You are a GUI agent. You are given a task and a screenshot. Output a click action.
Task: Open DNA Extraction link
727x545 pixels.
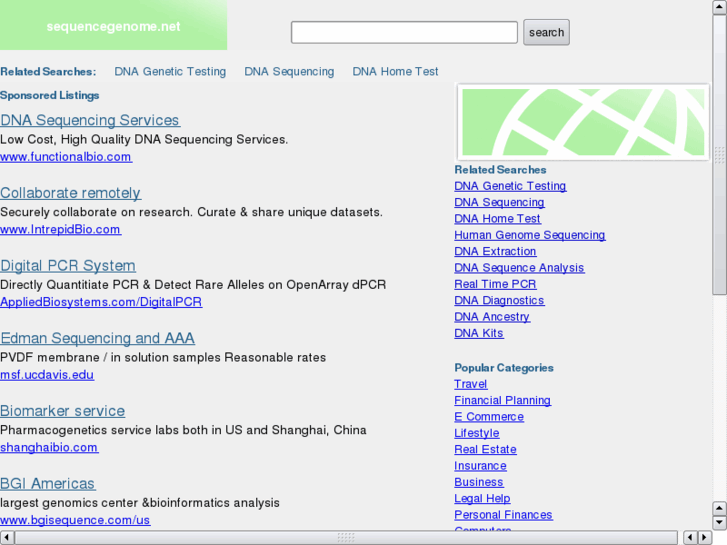[x=495, y=251]
